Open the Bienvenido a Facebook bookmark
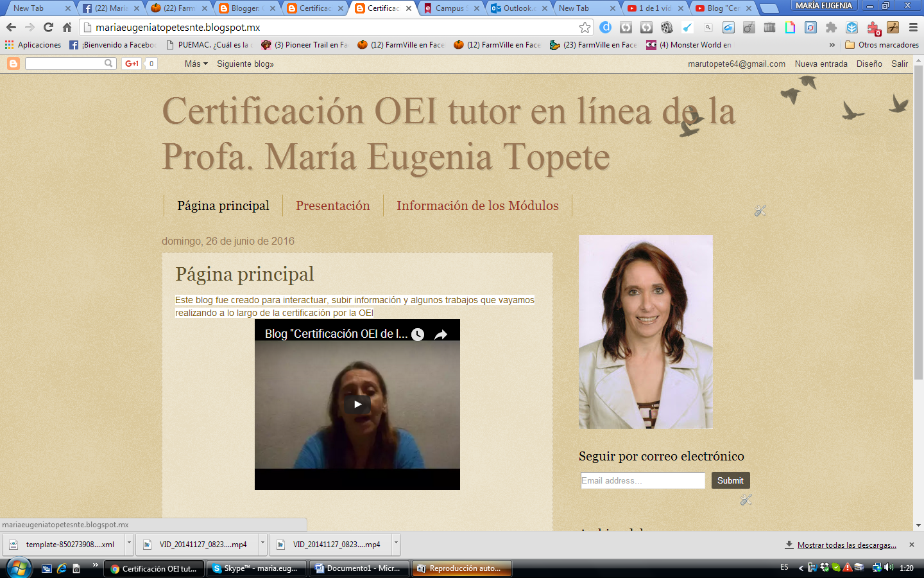This screenshot has height=578, width=924. pyautogui.click(x=113, y=44)
